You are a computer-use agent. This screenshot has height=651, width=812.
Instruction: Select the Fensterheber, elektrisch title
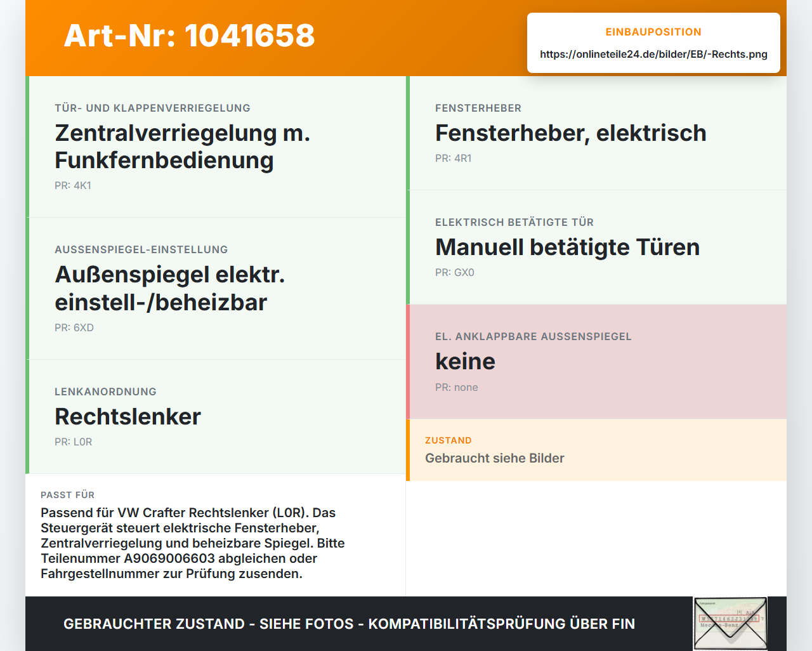point(570,133)
